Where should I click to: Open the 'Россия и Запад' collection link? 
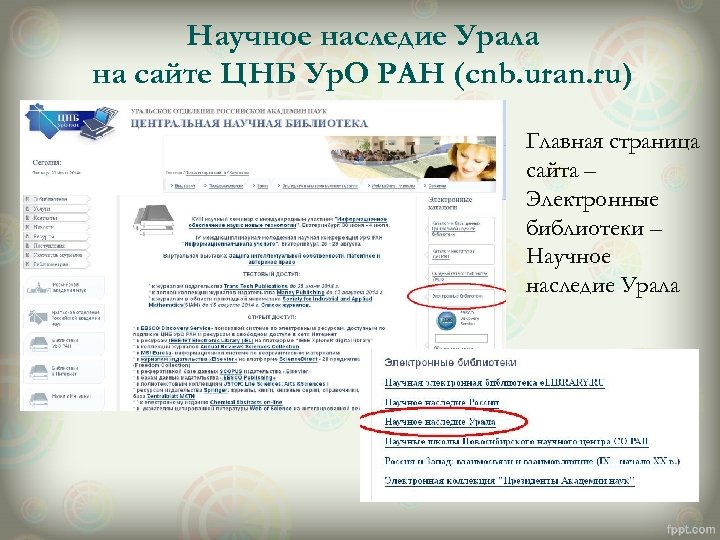532,461
